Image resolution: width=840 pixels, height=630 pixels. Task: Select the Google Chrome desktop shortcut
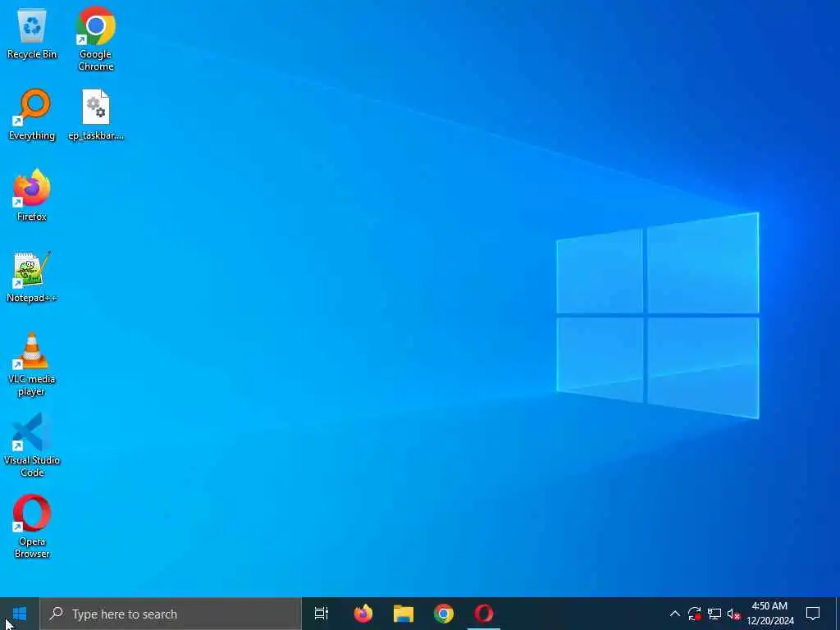click(x=95, y=39)
